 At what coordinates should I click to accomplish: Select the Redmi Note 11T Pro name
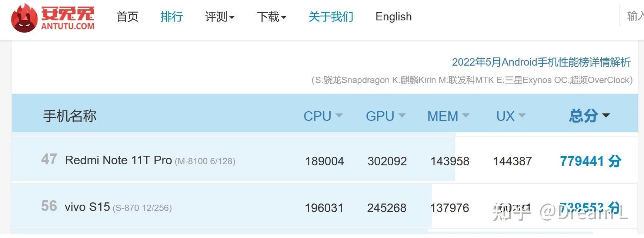pyautogui.click(x=118, y=160)
